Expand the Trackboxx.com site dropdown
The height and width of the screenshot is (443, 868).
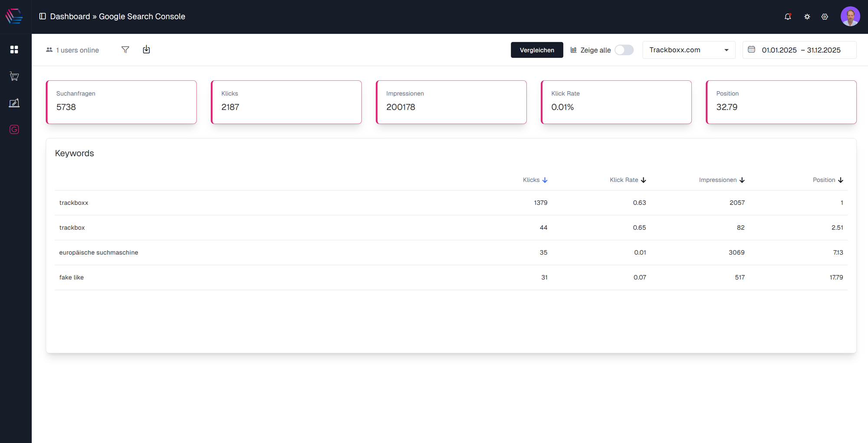click(688, 50)
